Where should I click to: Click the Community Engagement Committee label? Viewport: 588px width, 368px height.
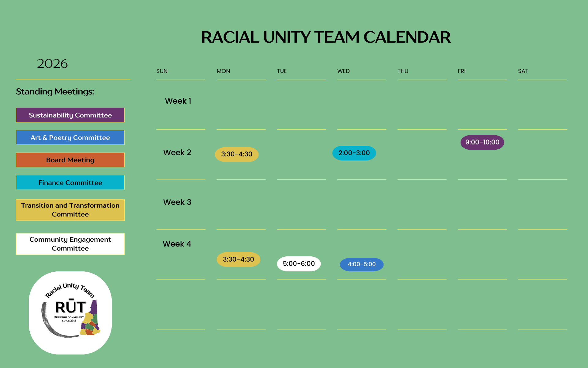[70, 244]
